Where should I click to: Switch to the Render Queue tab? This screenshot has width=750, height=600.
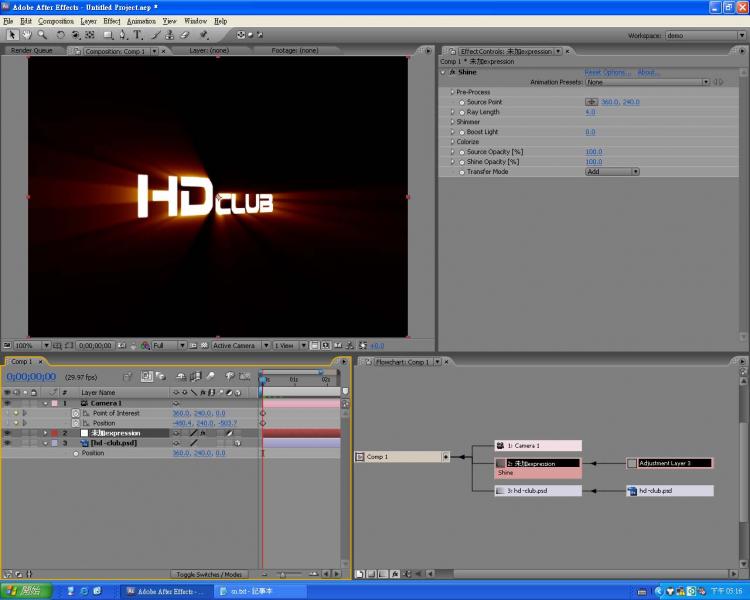click(31, 50)
